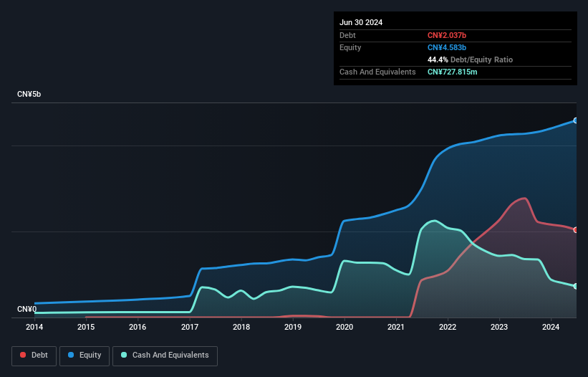Click the teal Cash legend dot
Viewport: 588px width, 377px height.
(x=124, y=355)
